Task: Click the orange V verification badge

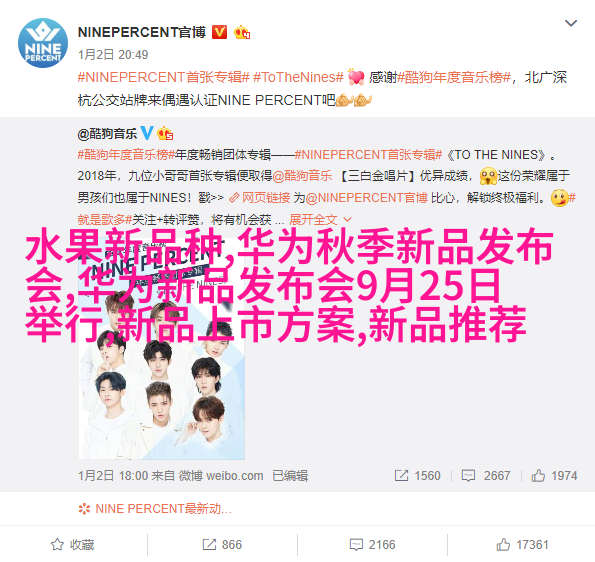Action: click(x=219, y=32)
